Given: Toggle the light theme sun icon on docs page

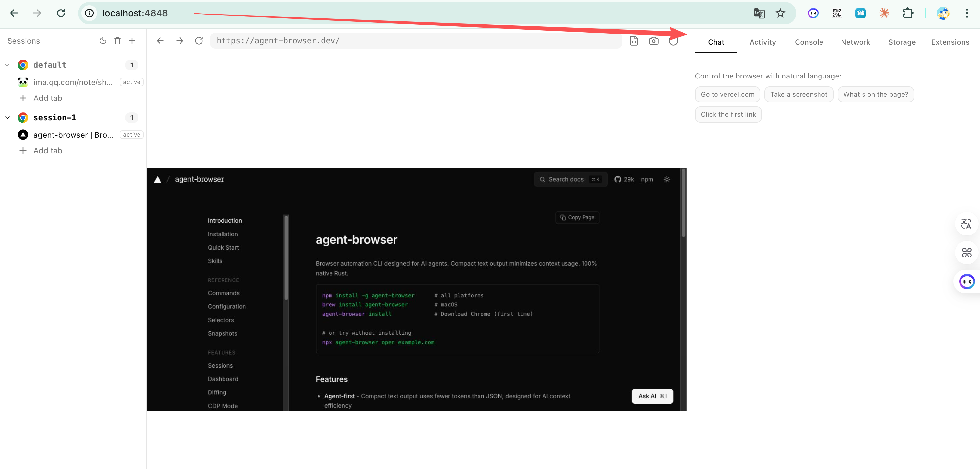Looking at the screenshot, I should click(x=667, y=179).
